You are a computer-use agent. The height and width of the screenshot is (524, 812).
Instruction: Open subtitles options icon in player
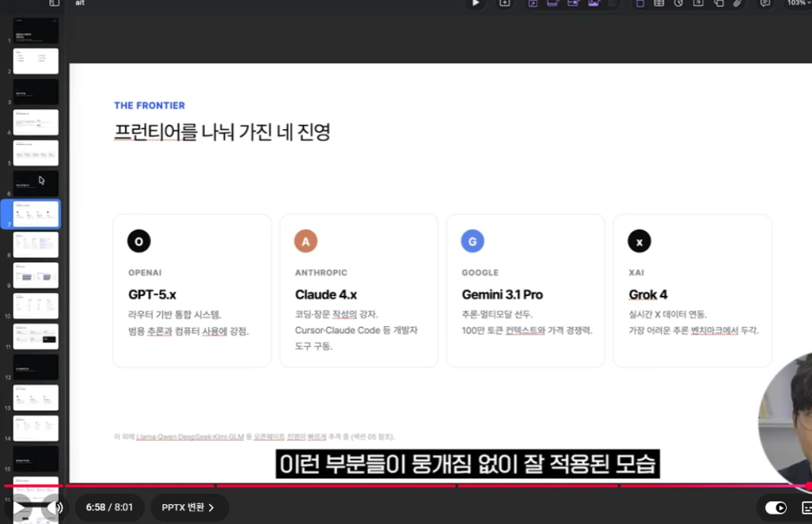coord(807,508)
